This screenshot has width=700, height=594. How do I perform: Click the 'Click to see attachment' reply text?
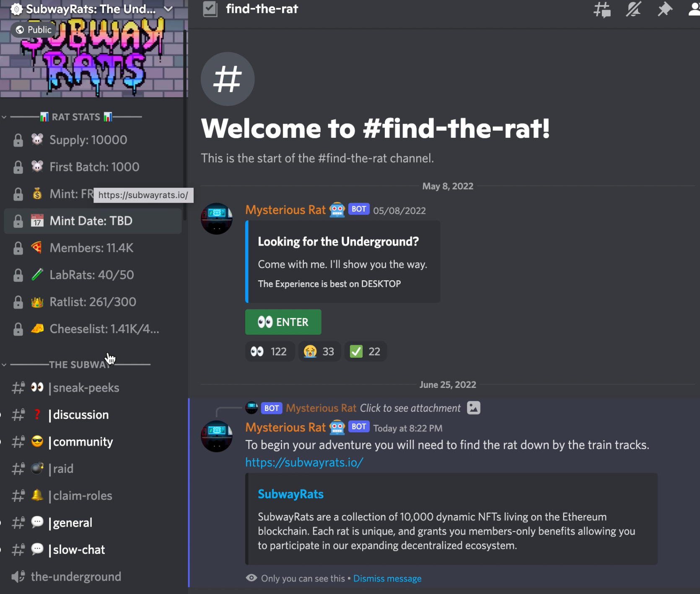click(x=410, y=408)
